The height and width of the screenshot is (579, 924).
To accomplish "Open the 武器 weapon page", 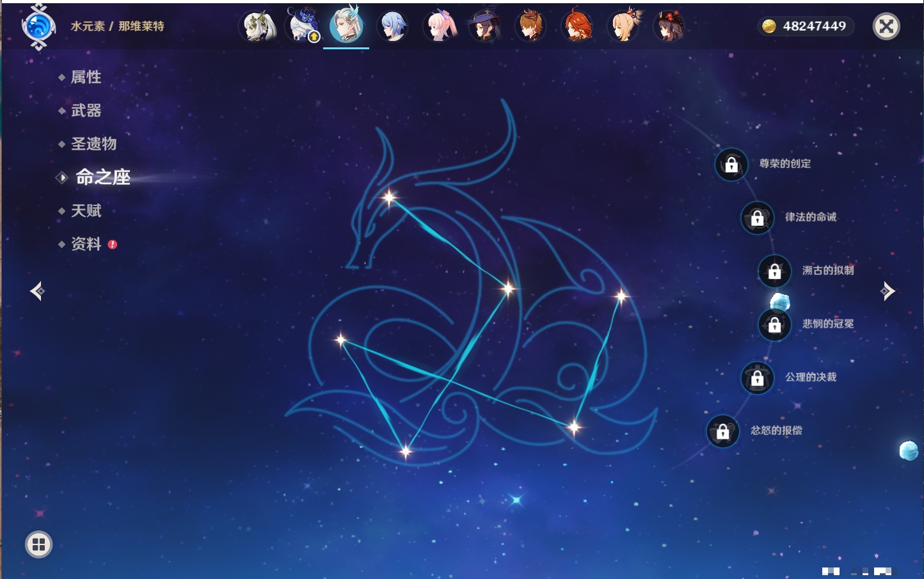I will click(x=86, y=111).
